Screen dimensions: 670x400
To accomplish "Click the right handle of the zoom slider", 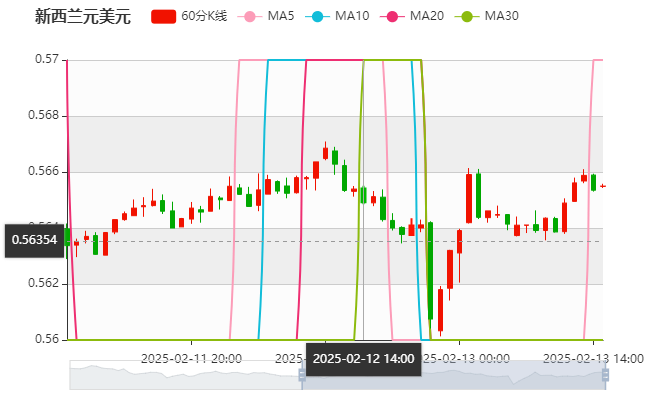I will [x=607, y=375].
